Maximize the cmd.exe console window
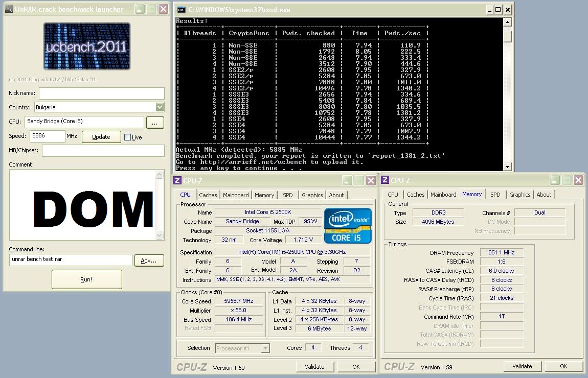The width and height of the screenshot is (588, 378). click(497, 9)
